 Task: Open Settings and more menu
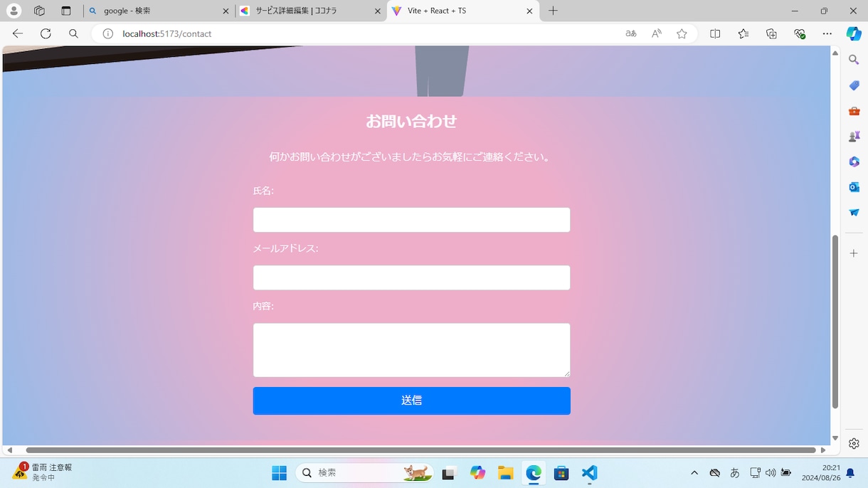click(827, 33)
